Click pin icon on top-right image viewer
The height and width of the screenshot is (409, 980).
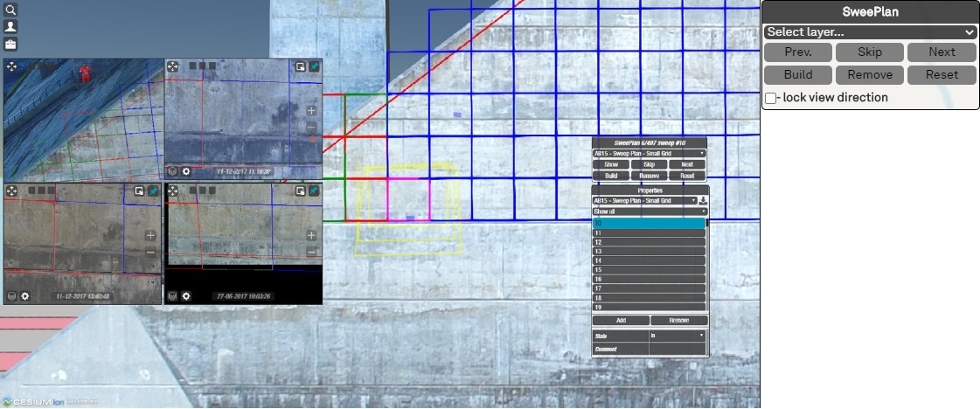point(315,66)
